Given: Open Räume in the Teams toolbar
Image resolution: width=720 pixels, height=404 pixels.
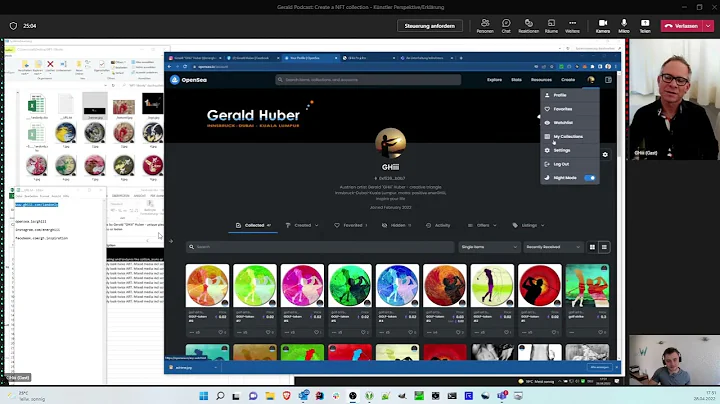Looking at the screenshot, I should click(551, 26).
